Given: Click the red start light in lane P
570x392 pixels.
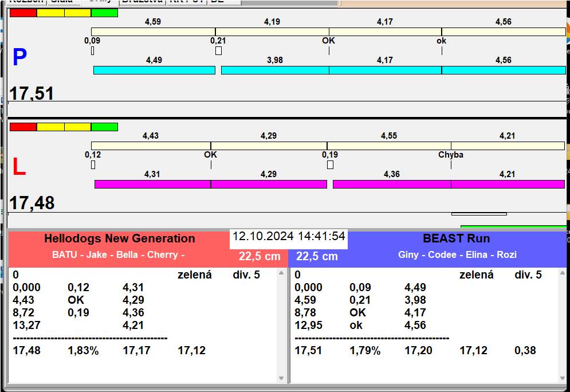Looking at the screenshot, I should tap(23, 13).
